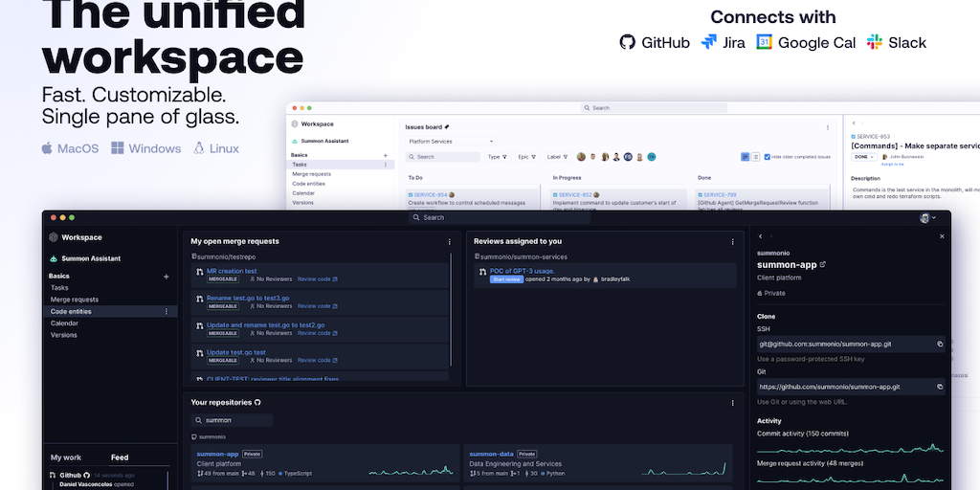Switch to board view in Issues board

(x=745, y=157)
